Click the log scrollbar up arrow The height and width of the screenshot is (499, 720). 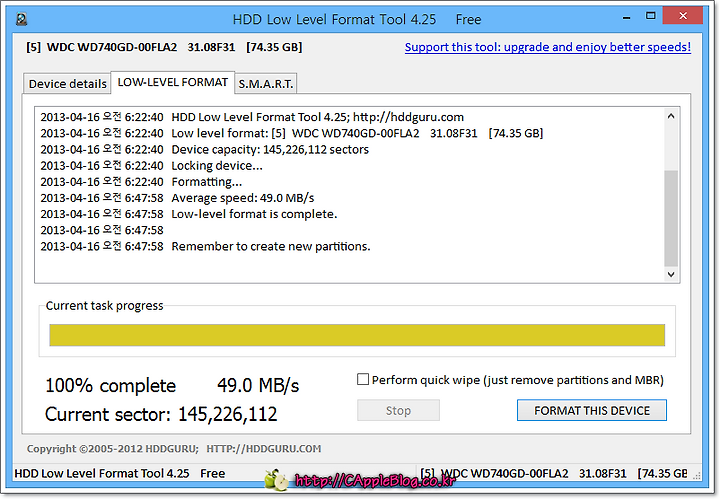pos(671,116)
